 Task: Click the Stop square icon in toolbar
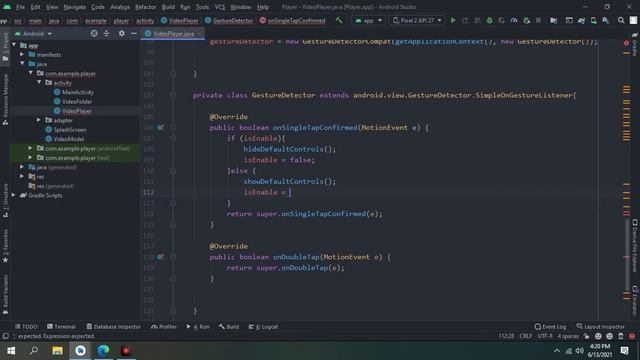pyautogui.click(x=538, y=20)
